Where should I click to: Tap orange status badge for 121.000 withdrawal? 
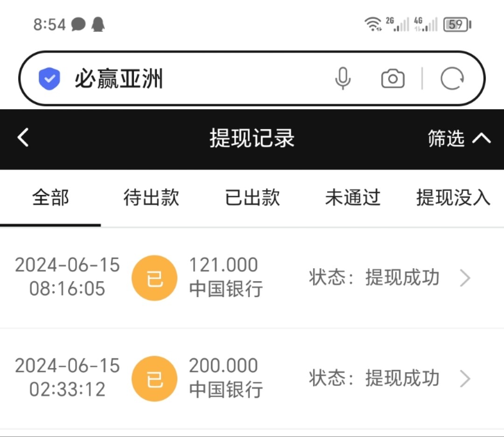pos(154,278)
